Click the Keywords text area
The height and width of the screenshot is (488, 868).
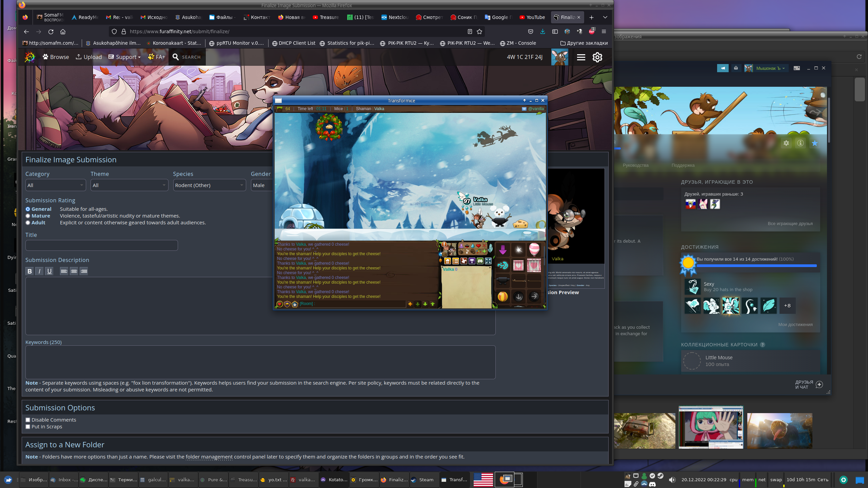(260, 362)
